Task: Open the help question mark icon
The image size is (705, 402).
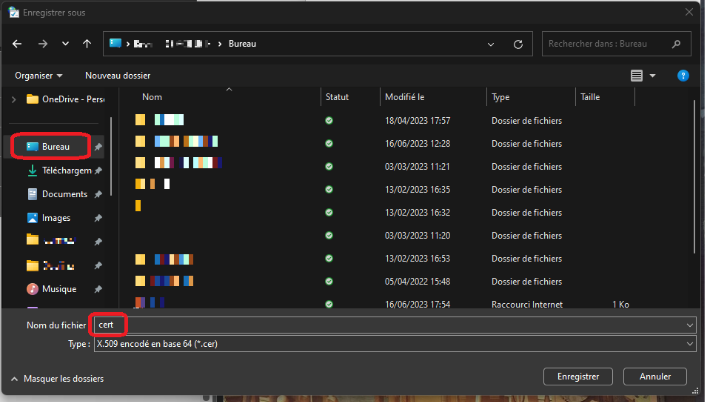Action: pyautogui.click(x=683, y=75)
